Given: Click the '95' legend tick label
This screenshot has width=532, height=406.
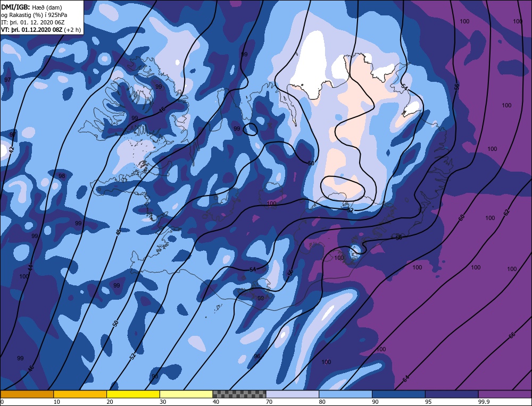Looking at the screenshot, I should [x=428, y=402].
